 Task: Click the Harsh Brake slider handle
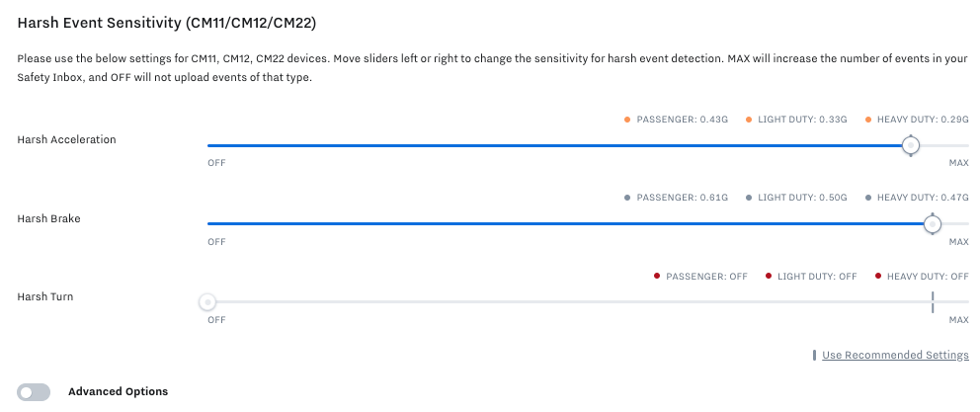click(x=932, y=224)
